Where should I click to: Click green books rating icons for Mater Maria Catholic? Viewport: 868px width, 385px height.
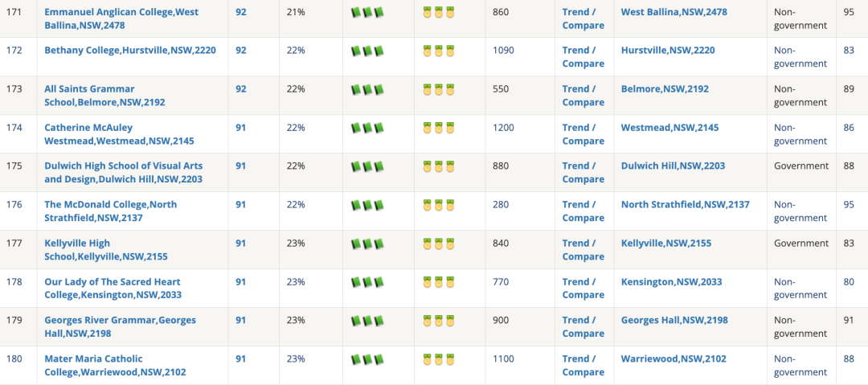(367, 359)
